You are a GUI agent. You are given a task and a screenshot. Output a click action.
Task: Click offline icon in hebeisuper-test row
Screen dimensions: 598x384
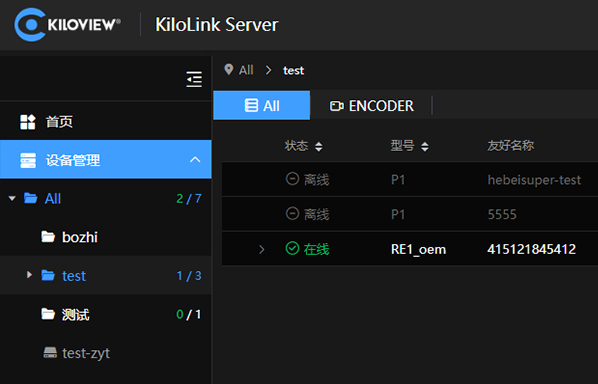[x=293, y=178]
